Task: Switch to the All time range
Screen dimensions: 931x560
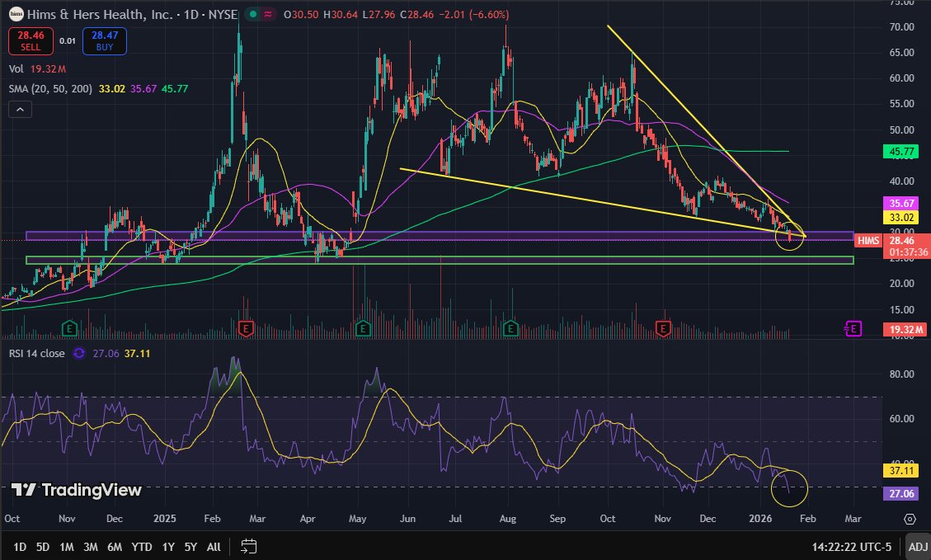Action: coord(214,546)
